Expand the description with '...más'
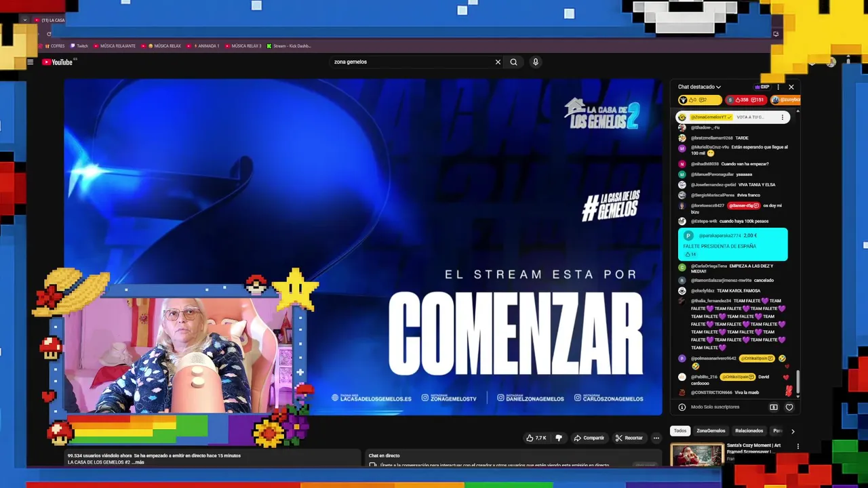 (x=136, y=462)
